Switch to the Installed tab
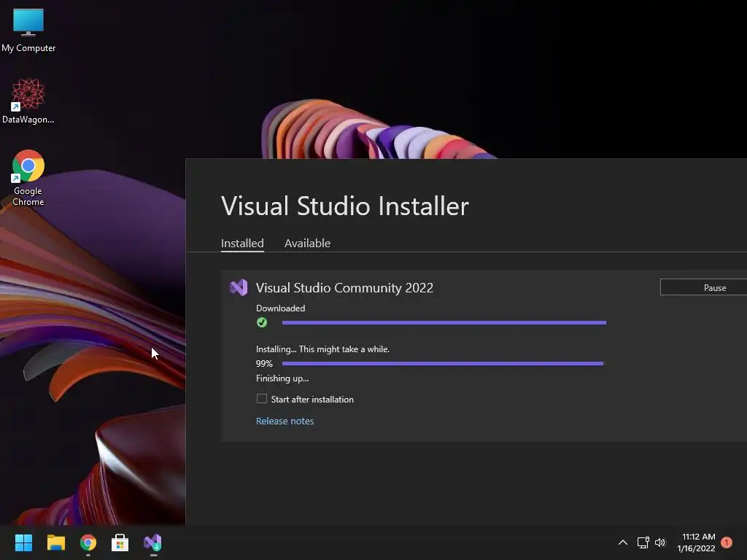 pos(242,243)
